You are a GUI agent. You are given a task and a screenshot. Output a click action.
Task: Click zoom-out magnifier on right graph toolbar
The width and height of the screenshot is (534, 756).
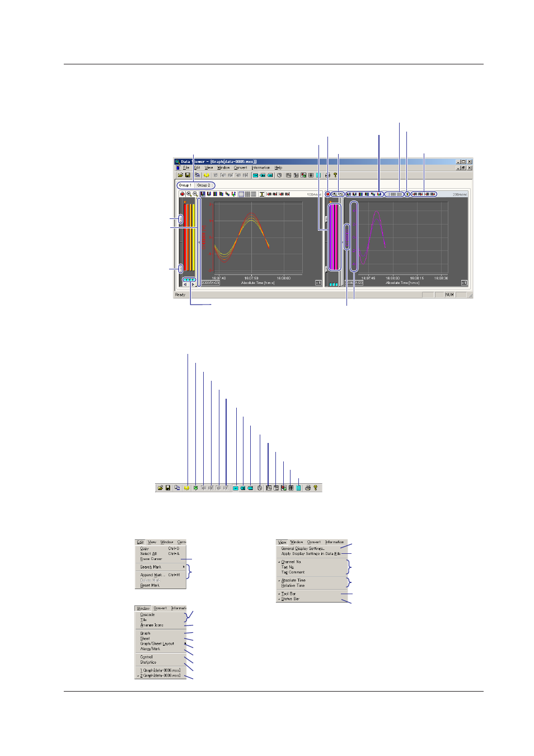point(341,194)
